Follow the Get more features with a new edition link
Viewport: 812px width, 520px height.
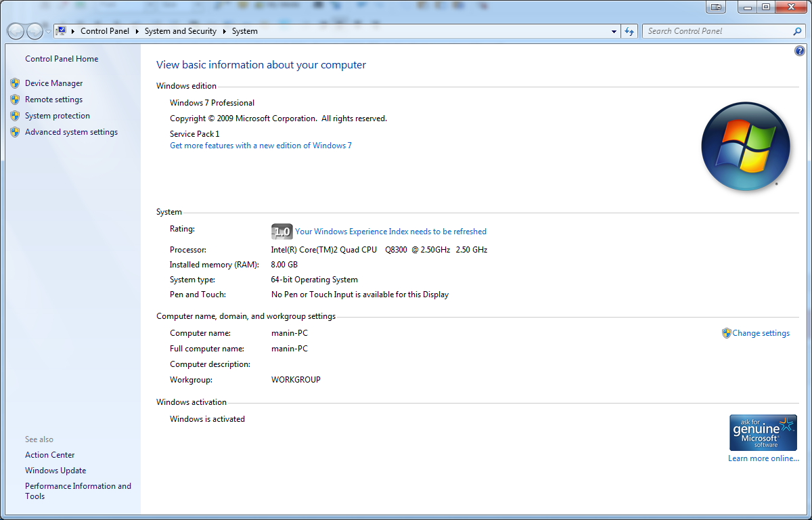[x=261, y=146]
